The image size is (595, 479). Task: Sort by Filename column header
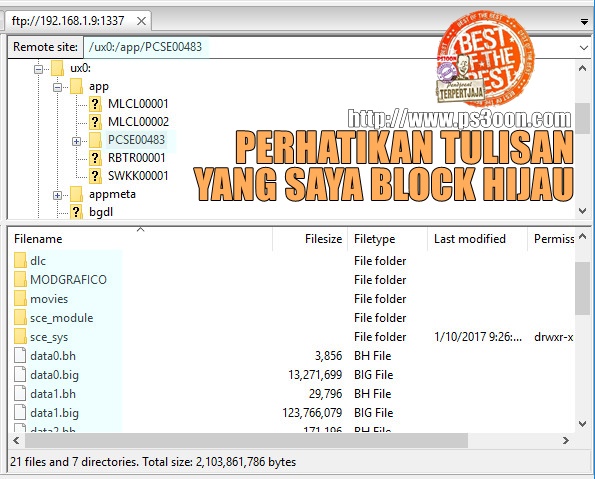point(140,239)
